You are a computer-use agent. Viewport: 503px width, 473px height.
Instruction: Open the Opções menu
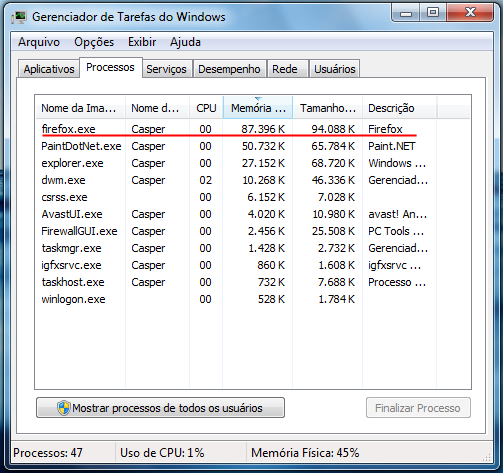[x=94, y=42]
